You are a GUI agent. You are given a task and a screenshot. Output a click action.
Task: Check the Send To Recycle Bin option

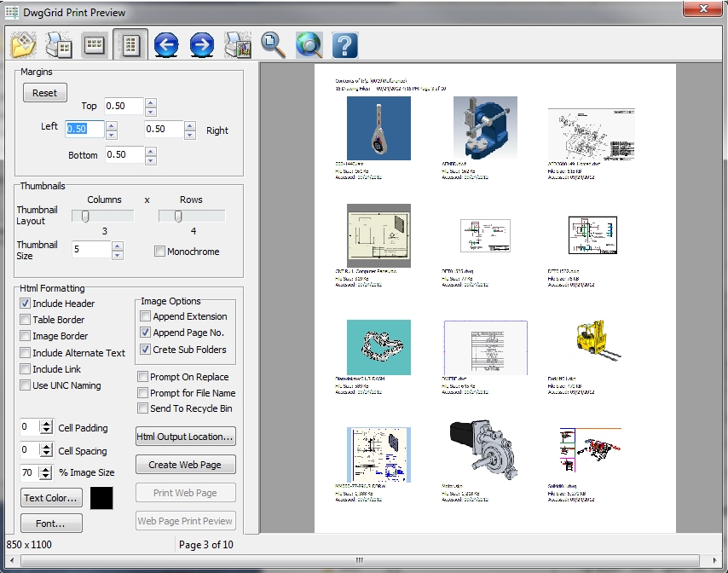pyautogui.click(x=142, y=408)
